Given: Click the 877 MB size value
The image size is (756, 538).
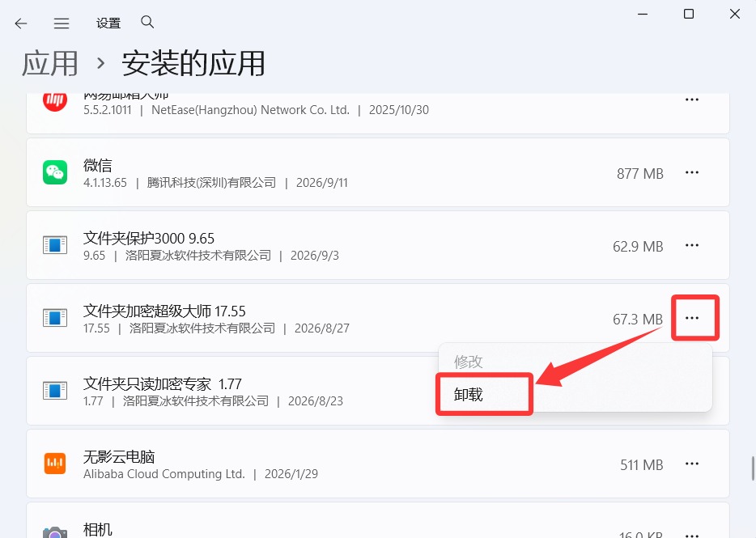Looking at the screenshot, I should coord(639,174).
